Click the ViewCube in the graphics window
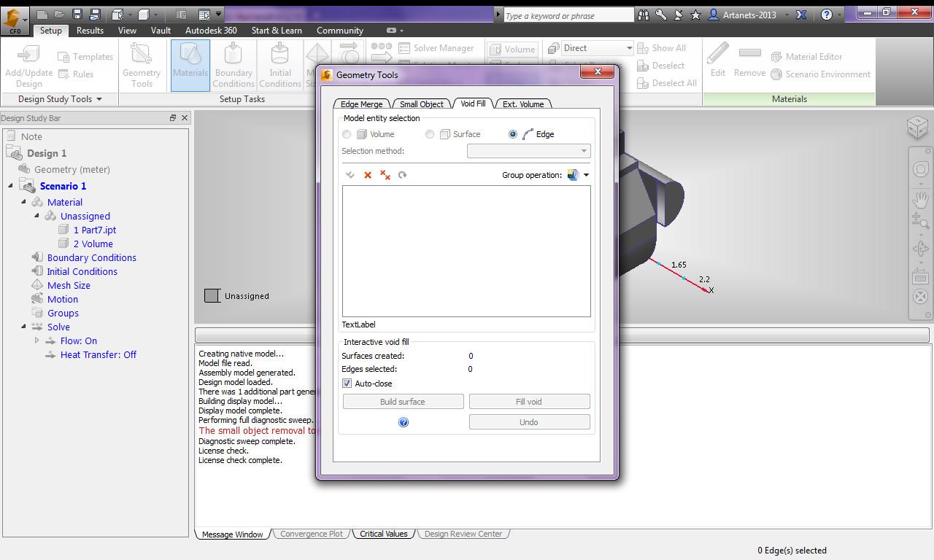The width and height of the screenshot is (934, 560). pyautogui.click(x=917, y=127)
